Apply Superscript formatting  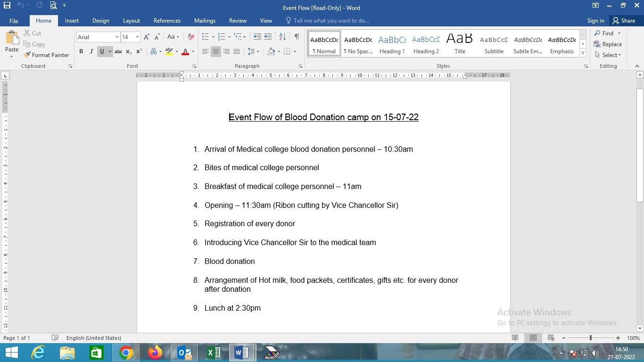(x=139, y=51)
